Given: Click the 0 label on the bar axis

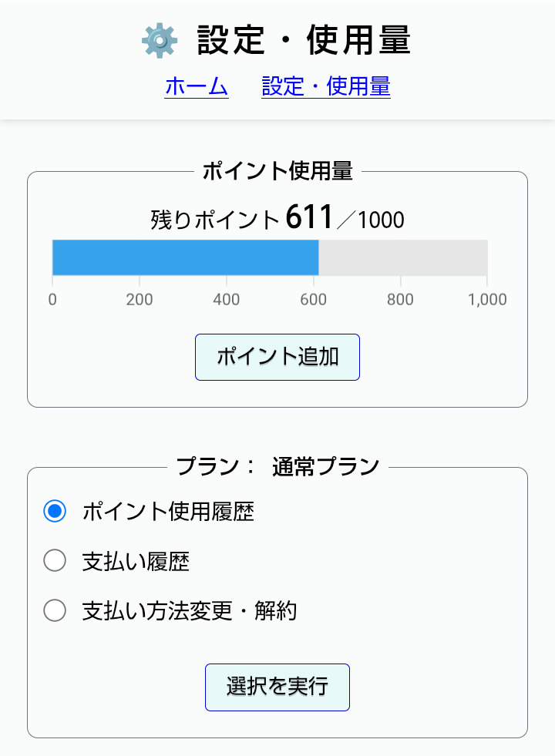Looking at the screenshot, I should pos(52,300).
